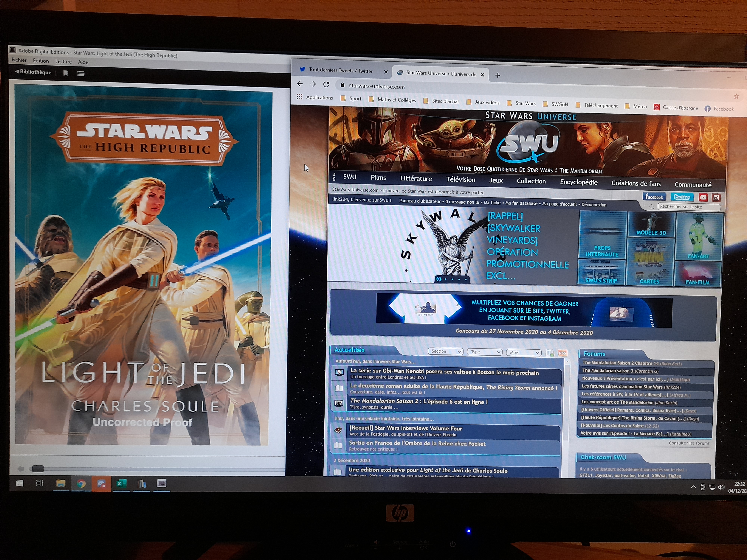Open the Obi-Wan Kenobi Boston news article

click(444, 372)
